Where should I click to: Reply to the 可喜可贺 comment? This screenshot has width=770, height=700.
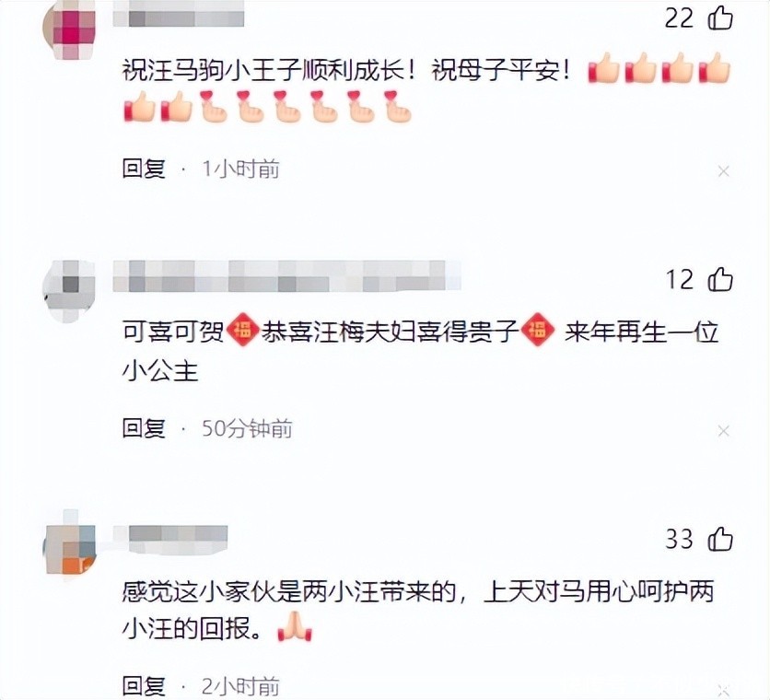point(144,428)
